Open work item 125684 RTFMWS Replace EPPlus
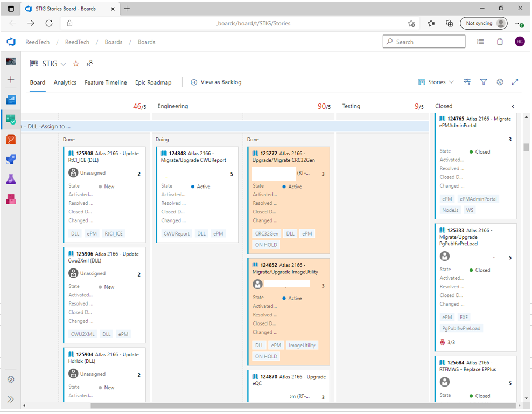 point(468,366)
